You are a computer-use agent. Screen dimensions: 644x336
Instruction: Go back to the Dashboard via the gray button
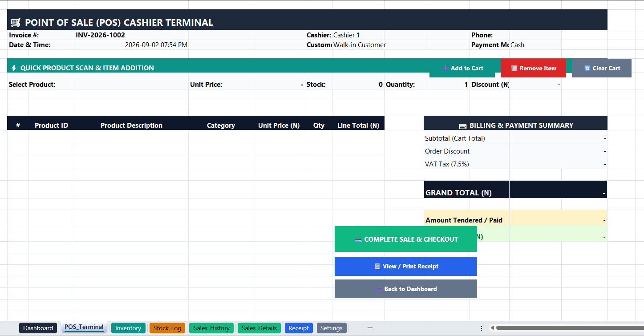click(406, 289)
